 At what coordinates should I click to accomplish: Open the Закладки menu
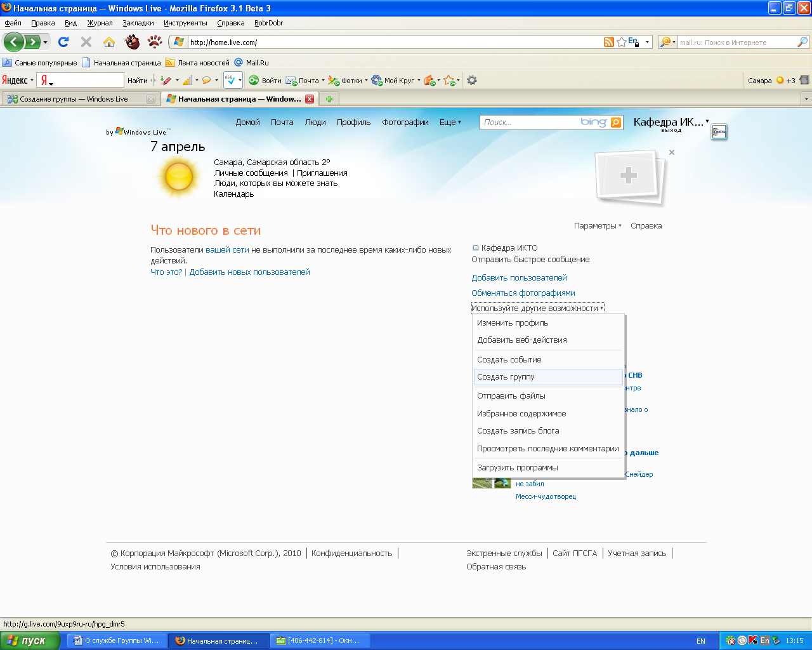[138, 23]
